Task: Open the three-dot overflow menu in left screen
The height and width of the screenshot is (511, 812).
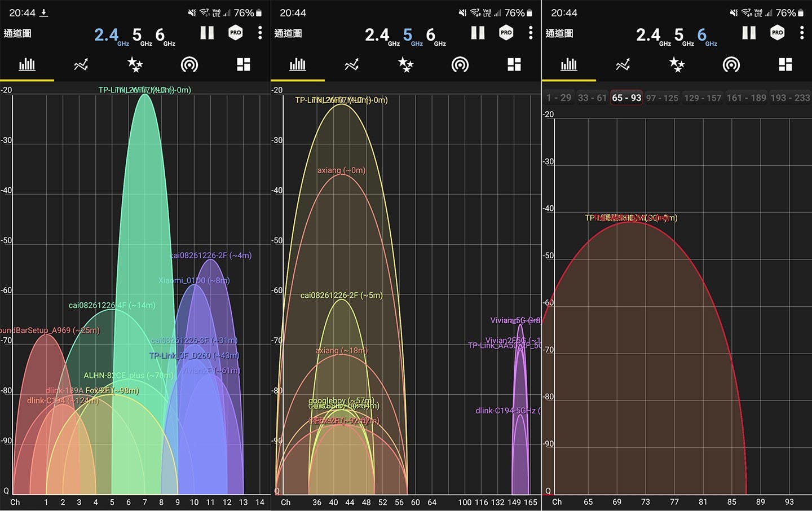Action: tap(259, 33)
